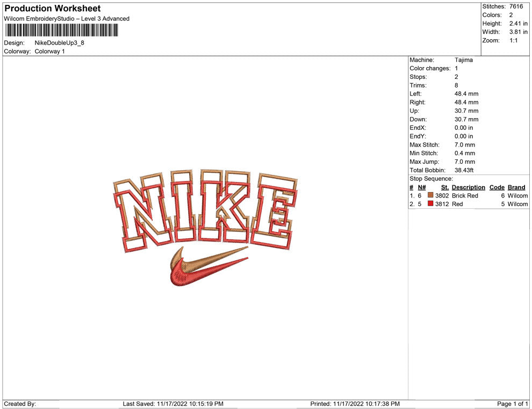The height and width of the screenshot is (409, 532).
Task: Click the Trims value 8
Action: pyautogui.click(x=456, y=85)
